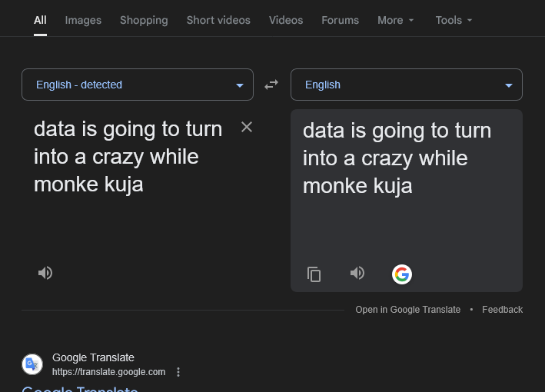Open the Tools dropdown
The height and width of the screenshot is (392, 545).
(454, 20)
